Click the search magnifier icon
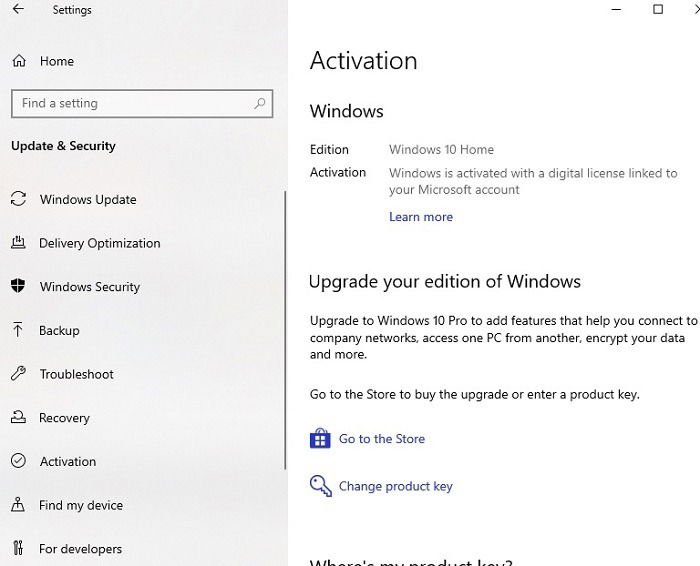700x566 pixels. pos(260,104)
